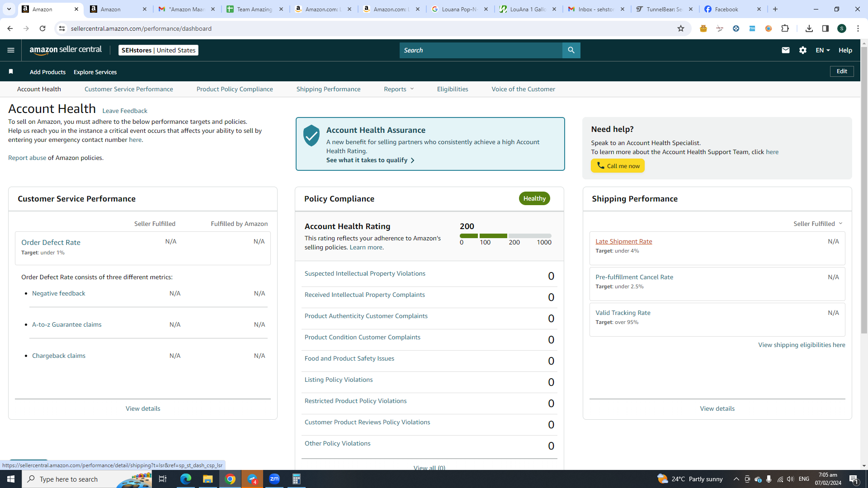Open Voice of the Customer tab
The height and width of the screenshot is (488, 868).
[523, 89]
